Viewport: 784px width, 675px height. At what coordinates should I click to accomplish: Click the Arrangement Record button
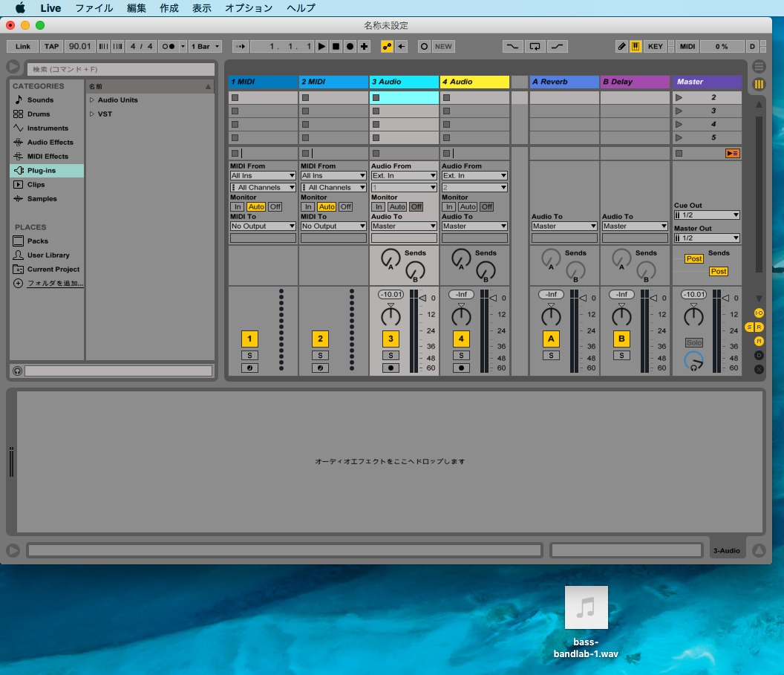tap(350, 47)
